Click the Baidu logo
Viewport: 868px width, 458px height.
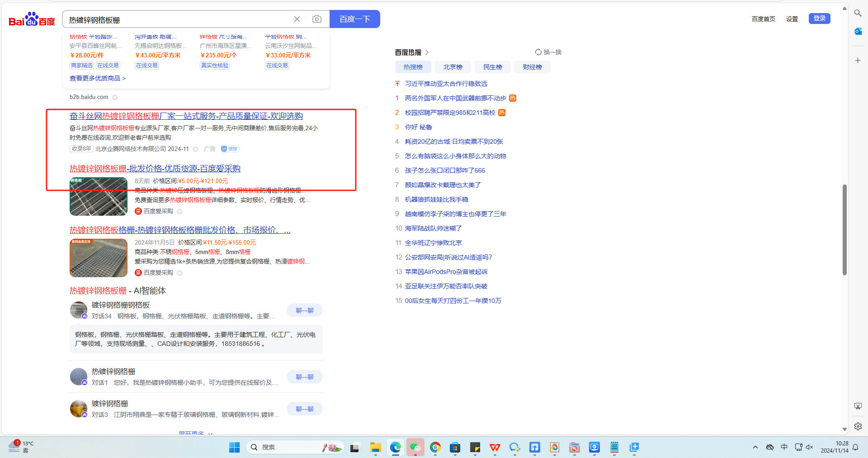coord(32,19)
